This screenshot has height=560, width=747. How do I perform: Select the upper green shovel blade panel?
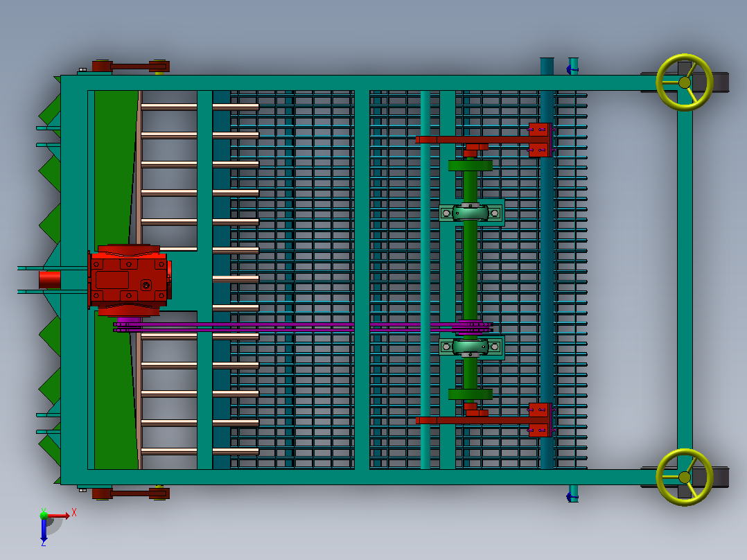[x=115, y=167]
